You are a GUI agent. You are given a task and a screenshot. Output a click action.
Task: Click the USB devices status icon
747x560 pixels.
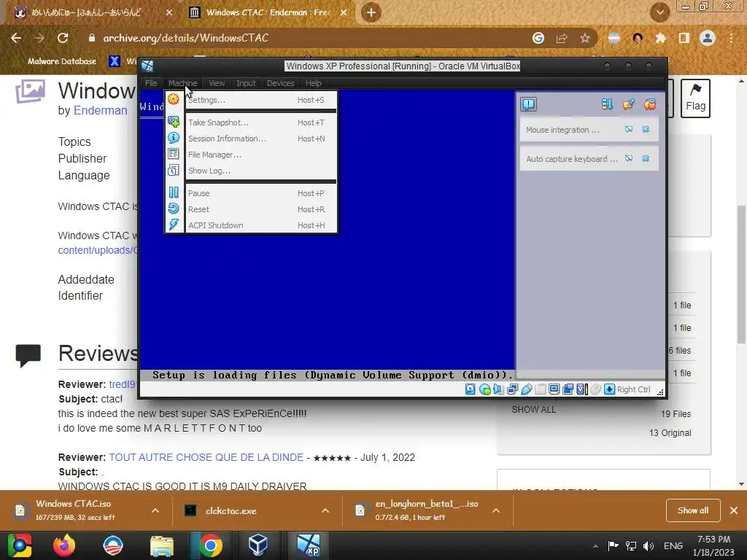coord(527,389)
